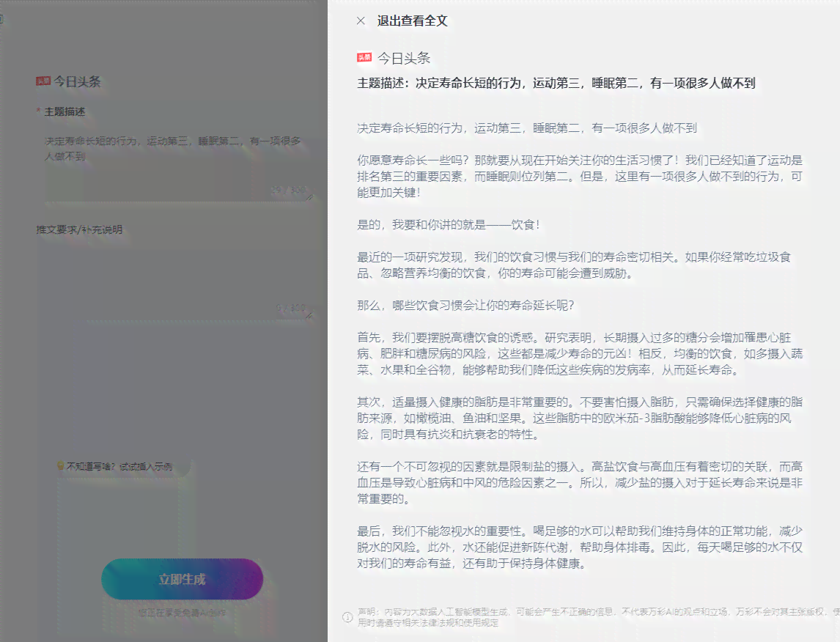Viewport: 840px width, 642px height.
Task: Click the 退出查看全文 label
Action: click(412, 21)
